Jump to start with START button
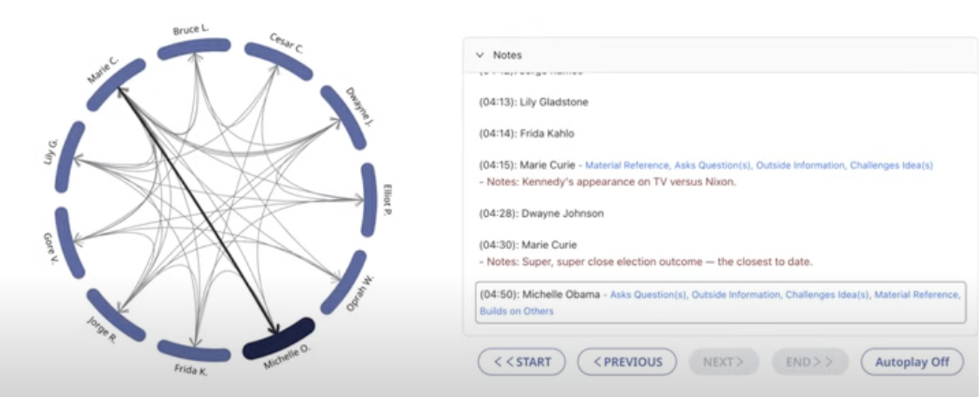 tap(522, 363)
